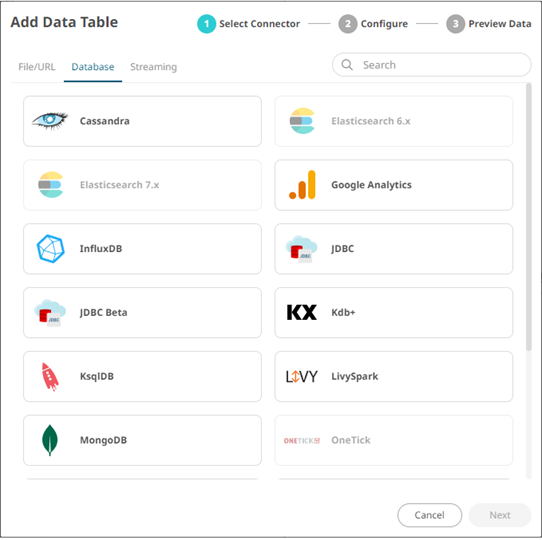Image resolution: width=542 pixels, height=540 pixels.
Task: Select the Database tab
Action: (x=93, y=67)
